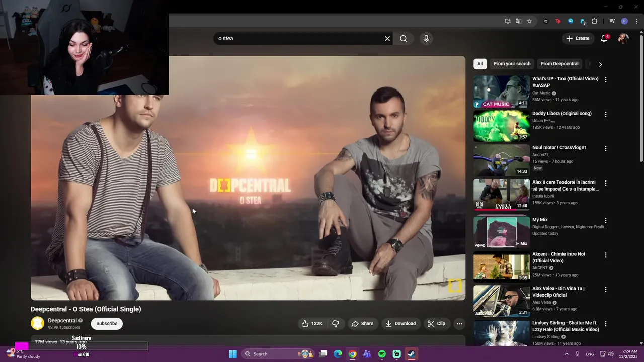The height and width of the screenshot is (362, 644).
Task: Clear the YouTube search box text
Action: pyautogui.click(x=387, y=39)
